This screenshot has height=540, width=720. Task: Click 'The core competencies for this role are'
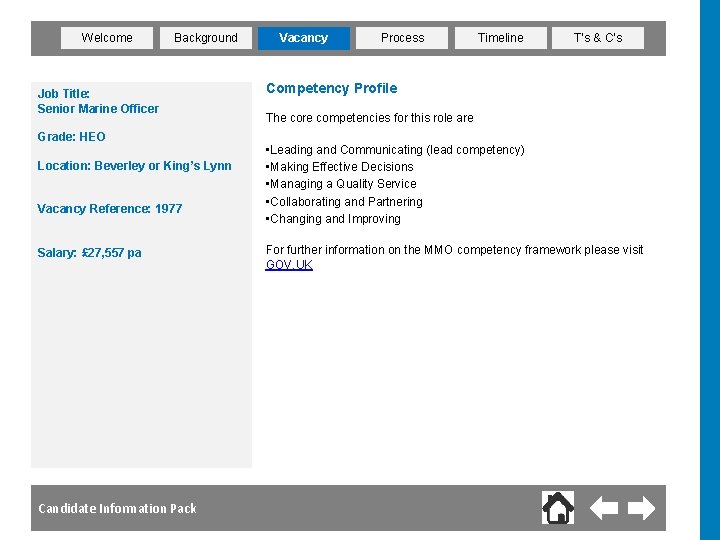coord(370,118)
